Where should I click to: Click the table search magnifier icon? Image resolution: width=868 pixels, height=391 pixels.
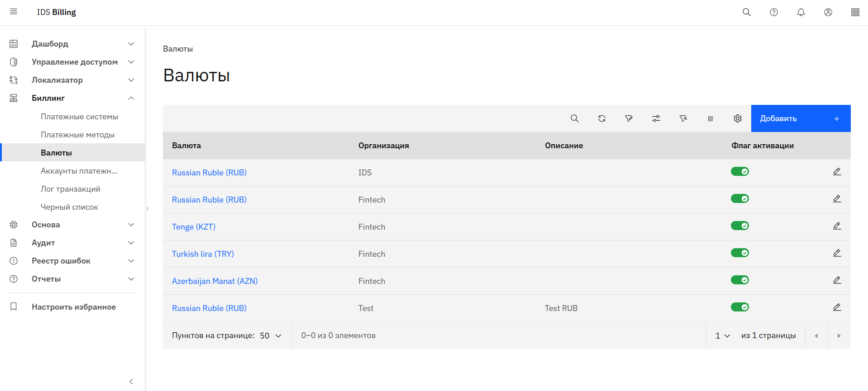pos(574,118)
